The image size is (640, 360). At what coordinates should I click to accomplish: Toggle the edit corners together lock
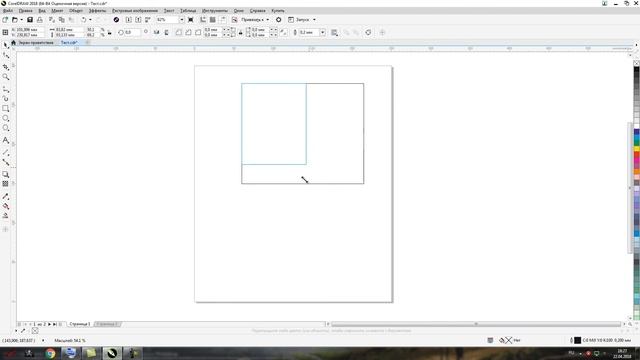[x=240, y=32]
